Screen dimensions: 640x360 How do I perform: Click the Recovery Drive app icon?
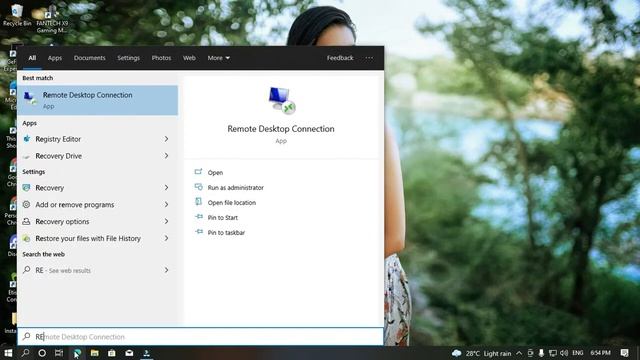pyautogui.click(x=27, y=156)
